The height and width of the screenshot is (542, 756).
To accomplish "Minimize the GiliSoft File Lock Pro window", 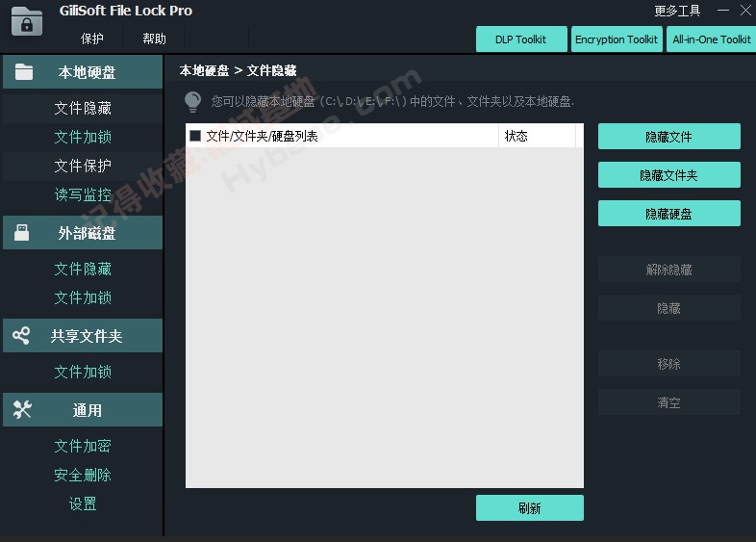I will pos(722,11).
